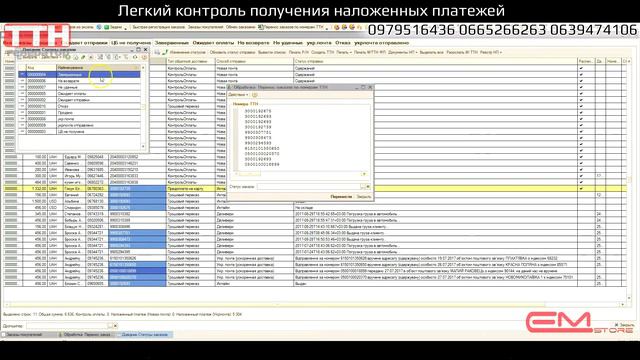Viewport: 640px width, 360px height.
Task: Click Вывести список toolbar button
Action: coord(272,52)
